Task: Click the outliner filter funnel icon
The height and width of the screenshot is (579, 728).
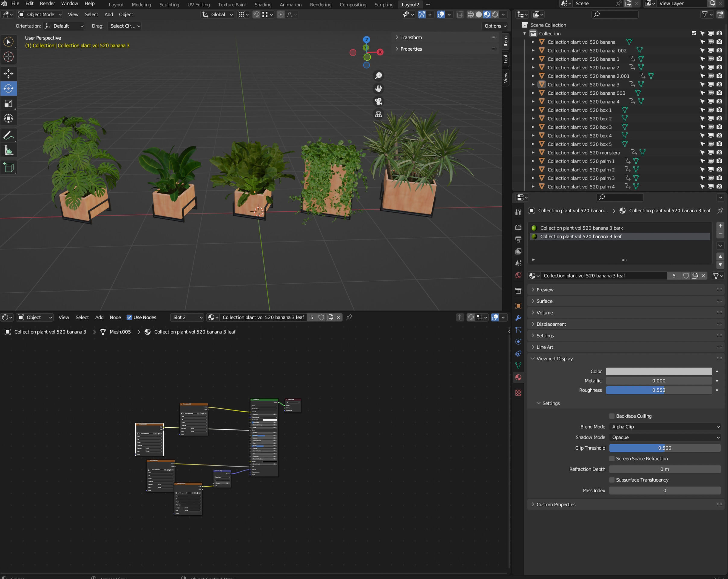Action: pyautogui.click(x=704, y=14)
